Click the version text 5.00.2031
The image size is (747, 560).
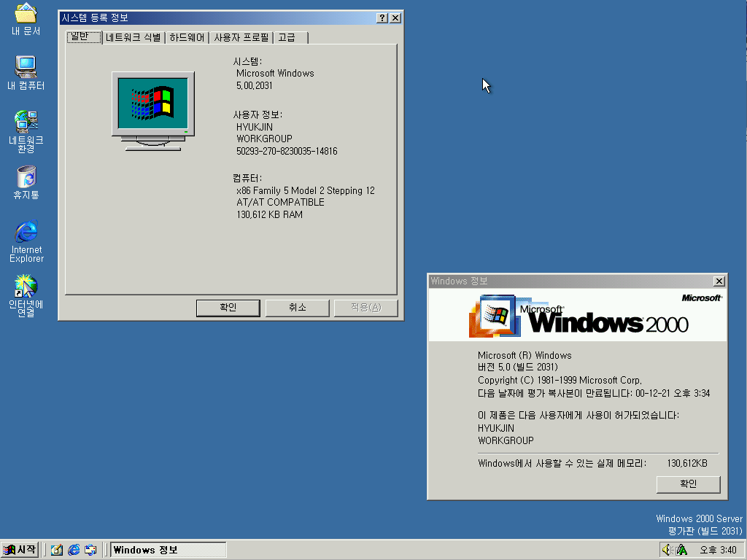coord(255,86)
